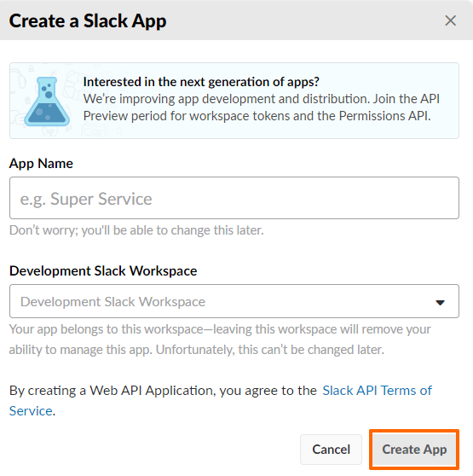Click the text about joining the API Preview period

(x=262, y=107)
